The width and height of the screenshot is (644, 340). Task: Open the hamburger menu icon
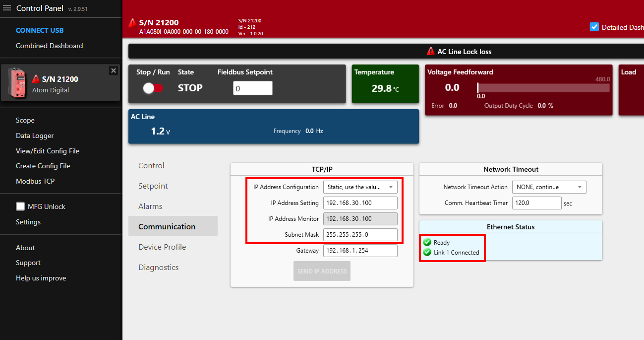(x=7, y=8)
